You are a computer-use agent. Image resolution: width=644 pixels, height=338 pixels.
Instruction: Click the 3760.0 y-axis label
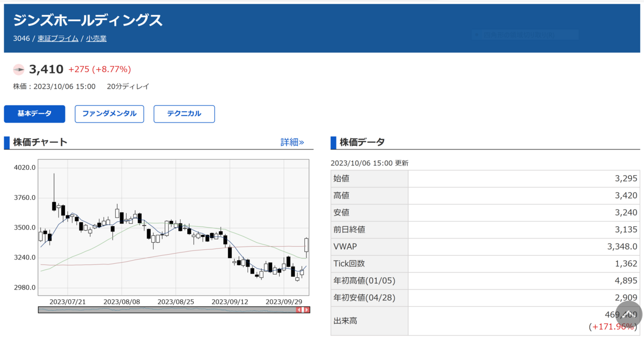coord(25,198)
